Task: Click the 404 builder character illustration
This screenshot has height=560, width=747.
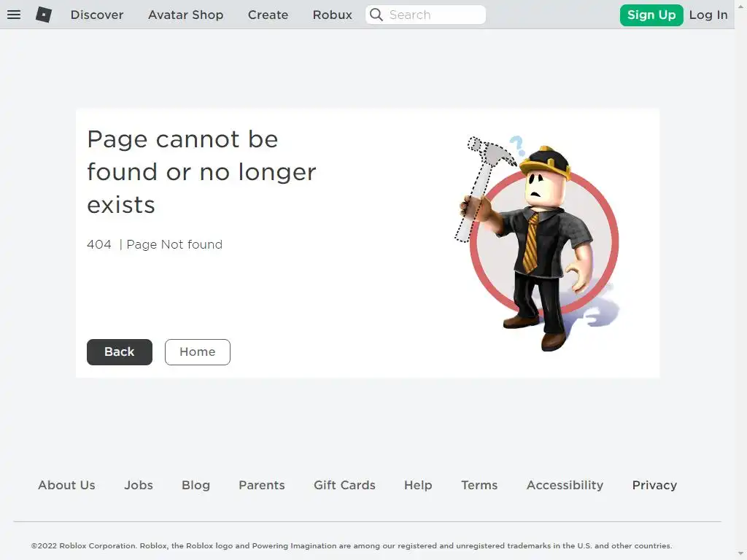Action: pos(538,243)
